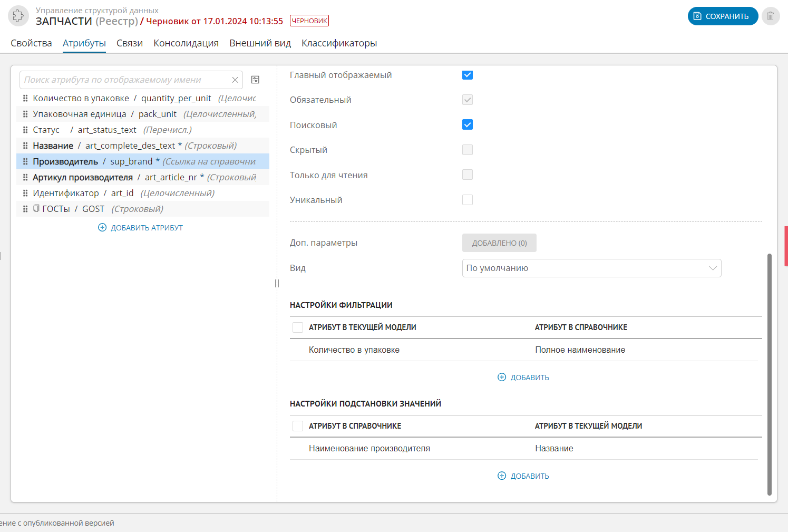Grab drag handle of Название row
This screenshot has width=788, height=532.
click(25, 146)
